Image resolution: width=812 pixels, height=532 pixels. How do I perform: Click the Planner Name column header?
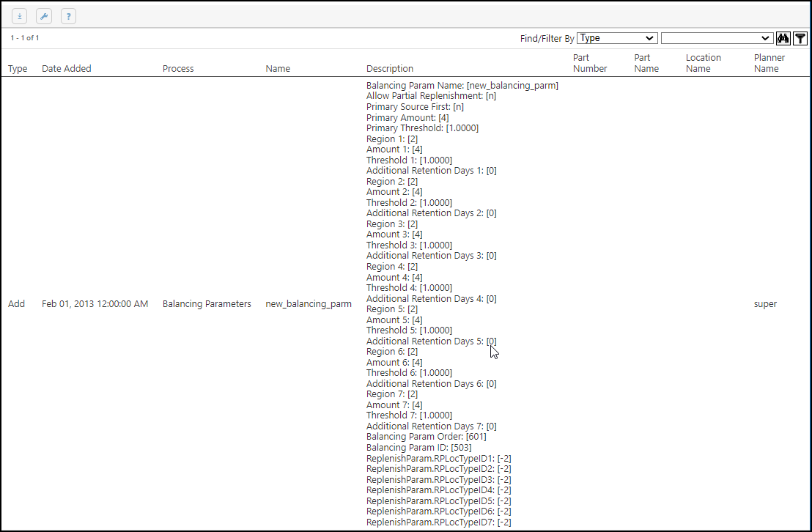coord(769,63)
